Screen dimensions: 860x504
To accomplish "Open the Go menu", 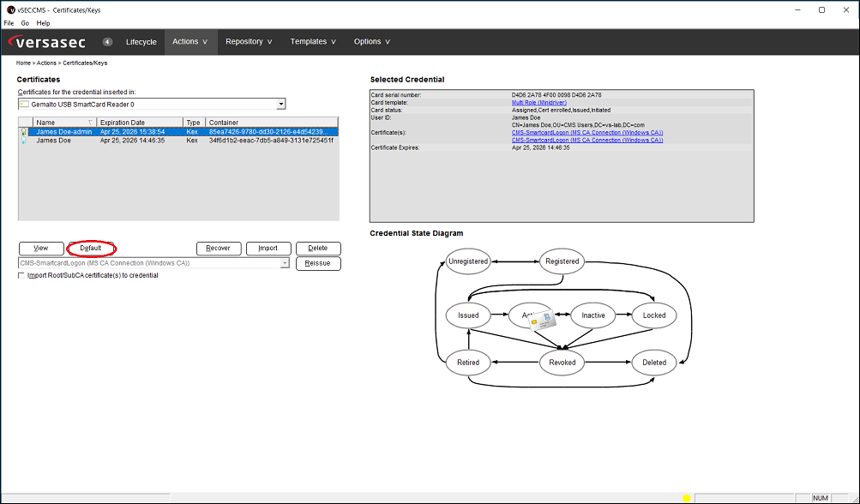I will [x=25, y=23].
